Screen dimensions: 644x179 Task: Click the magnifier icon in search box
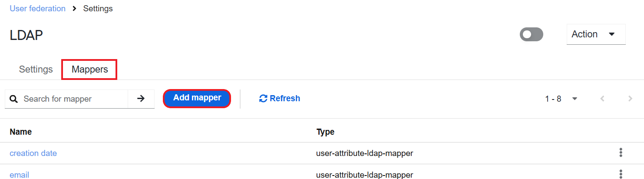coord(14,99)
